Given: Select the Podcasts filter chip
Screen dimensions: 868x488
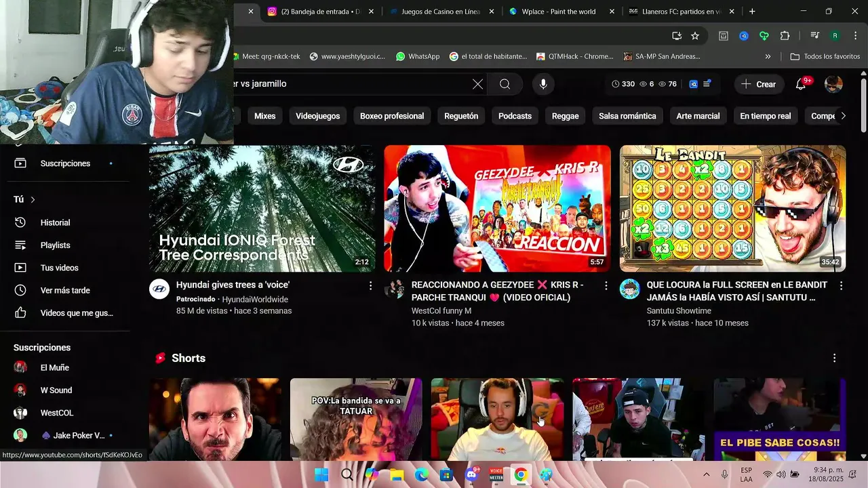Looking at the screenshot, I should tap(515, 116).
